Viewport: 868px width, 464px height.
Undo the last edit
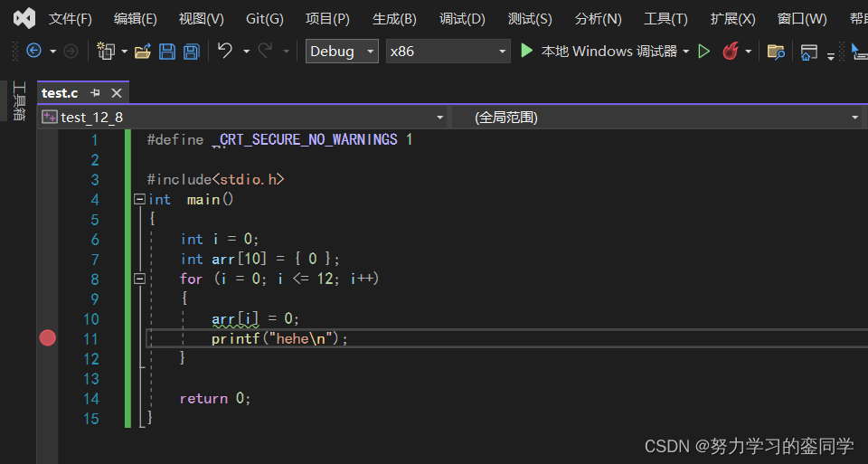point(225,51)
